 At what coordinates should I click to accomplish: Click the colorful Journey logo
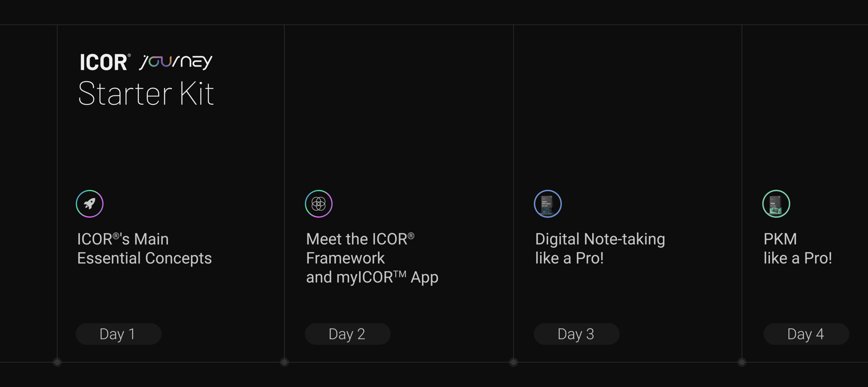coord(176,62)
